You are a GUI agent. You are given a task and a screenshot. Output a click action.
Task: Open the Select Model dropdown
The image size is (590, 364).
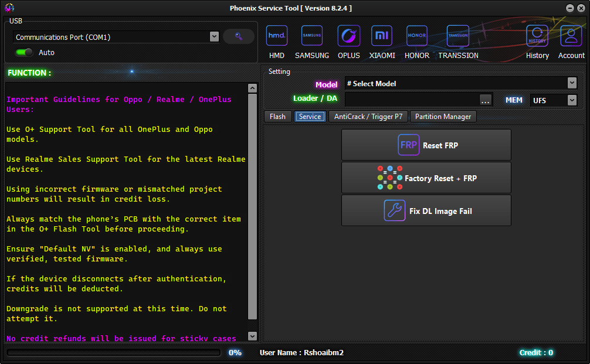tap(572, 83)
